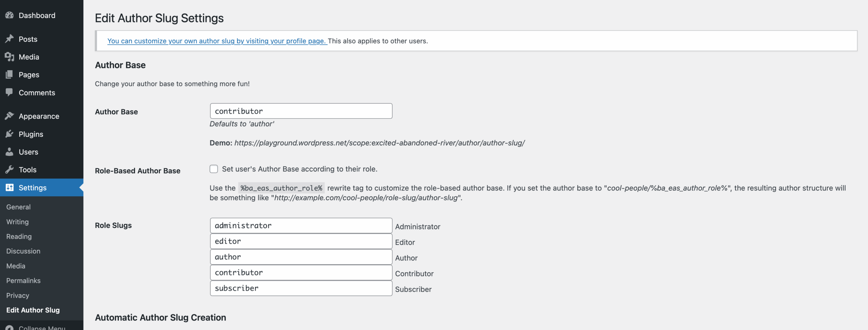Click the Dashboard gauge icon
This screenshot has height=330, width=868.
point(9,15)
